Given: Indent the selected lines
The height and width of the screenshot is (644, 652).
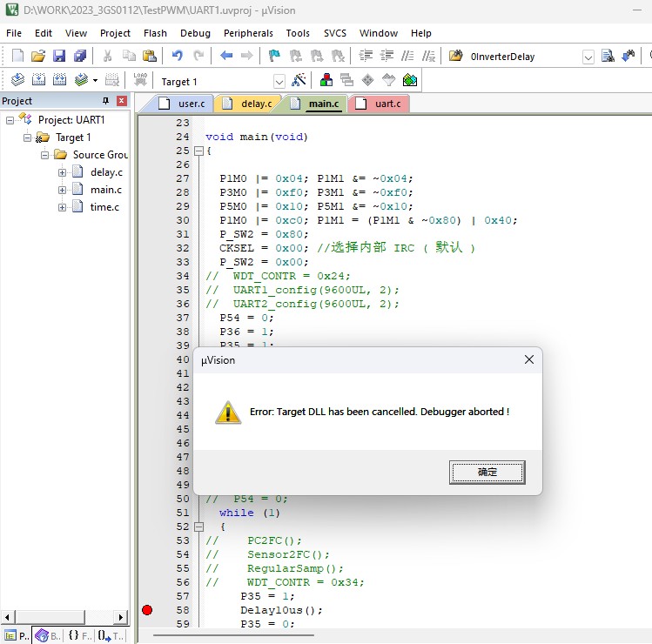Looking at the screenshot, I should (366, 56).
